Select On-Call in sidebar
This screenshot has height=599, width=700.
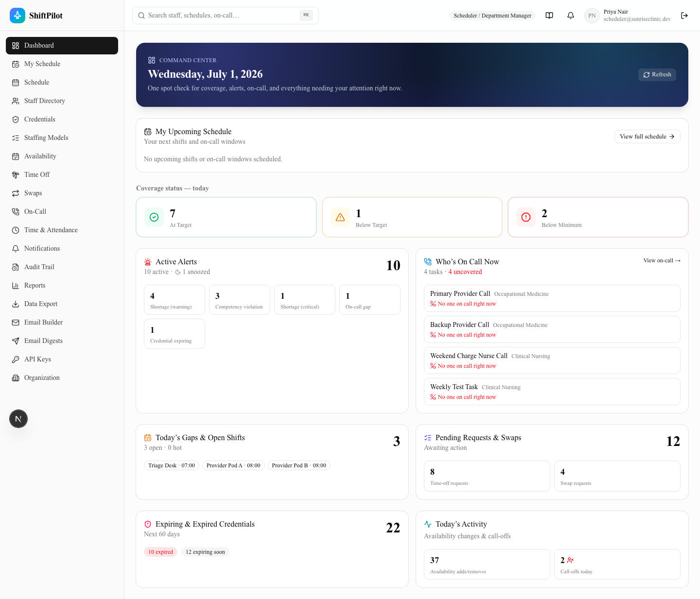click(x=62, y=212)
